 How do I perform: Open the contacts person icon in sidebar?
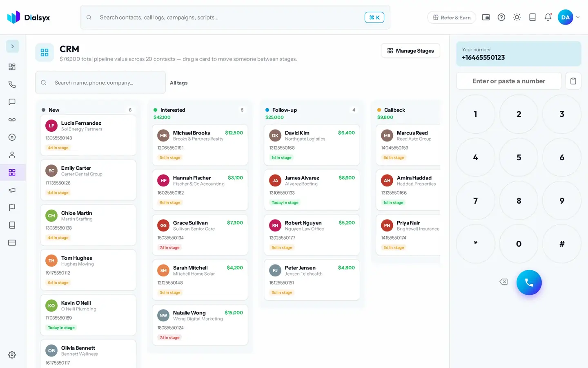12,155
